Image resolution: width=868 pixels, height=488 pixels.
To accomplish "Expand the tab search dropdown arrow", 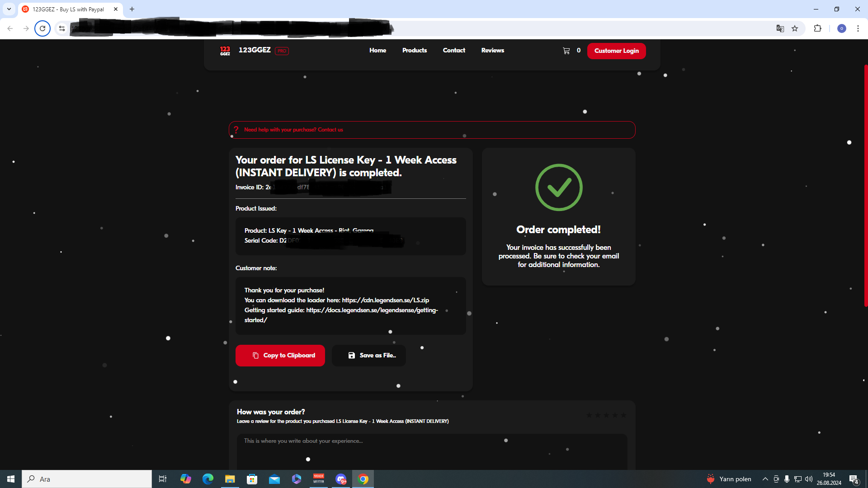I will click(x=9, y=9).
